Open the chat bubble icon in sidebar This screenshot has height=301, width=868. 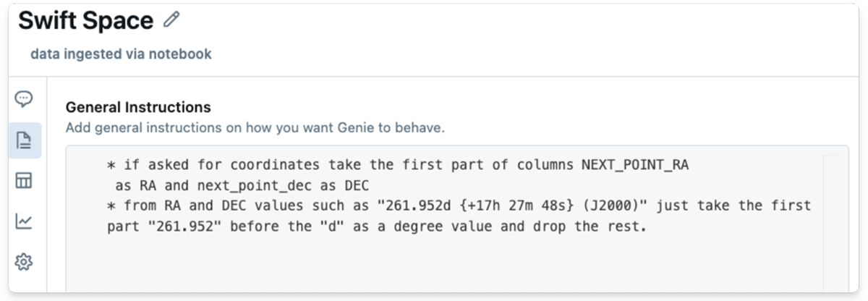(24, 98)
